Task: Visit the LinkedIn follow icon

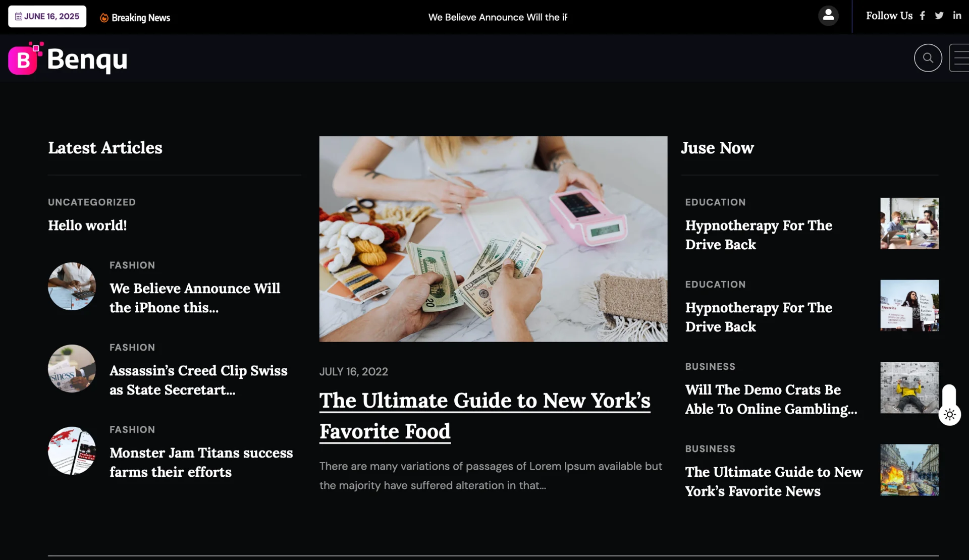Action: (x=957, y=16)
